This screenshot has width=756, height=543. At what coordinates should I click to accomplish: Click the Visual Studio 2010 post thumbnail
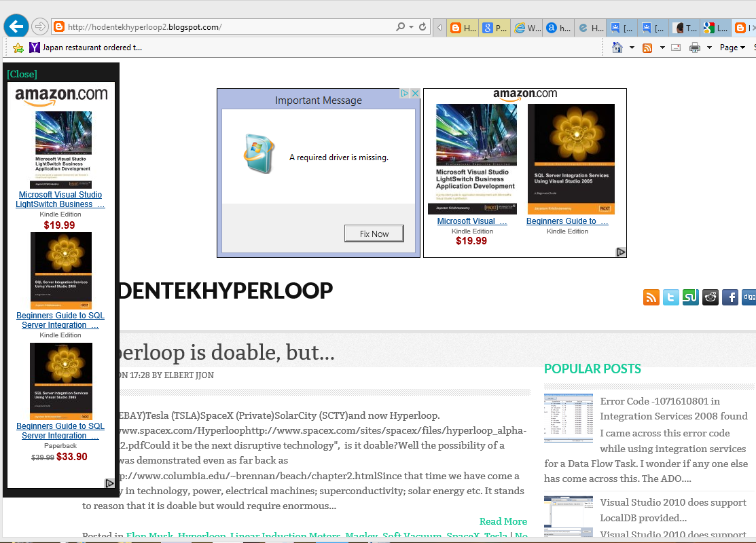click(569, 517)
